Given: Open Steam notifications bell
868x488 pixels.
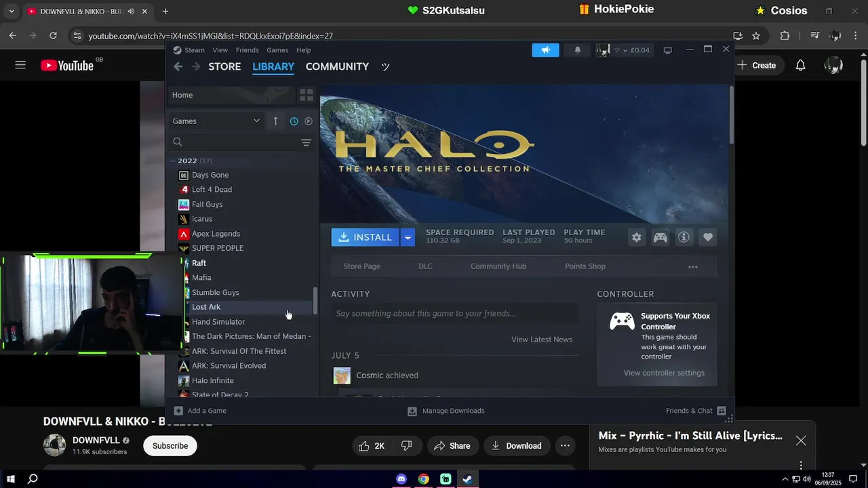Looking at the screenshot, I should point(578,50).
